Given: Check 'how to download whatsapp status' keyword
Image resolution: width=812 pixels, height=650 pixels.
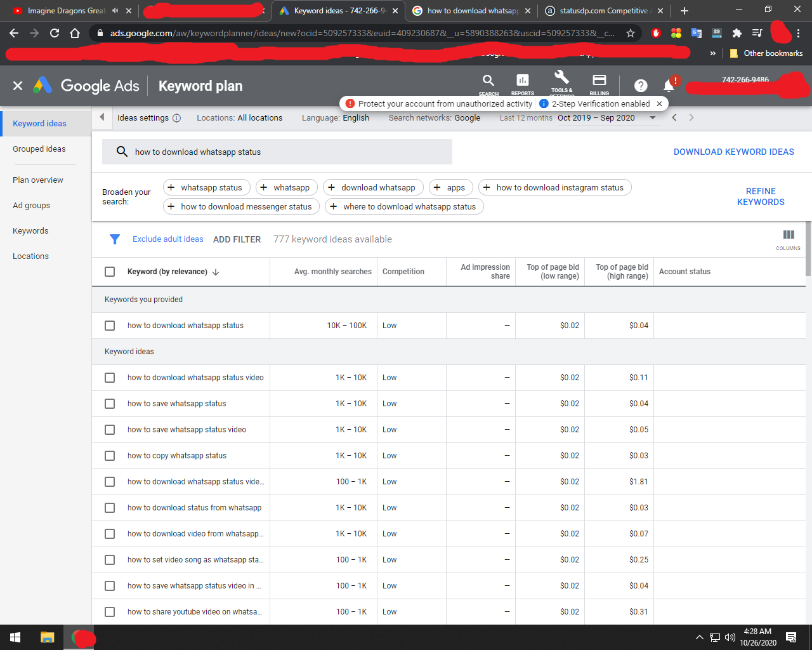Looking at the screenshot, I should point(110,326).
